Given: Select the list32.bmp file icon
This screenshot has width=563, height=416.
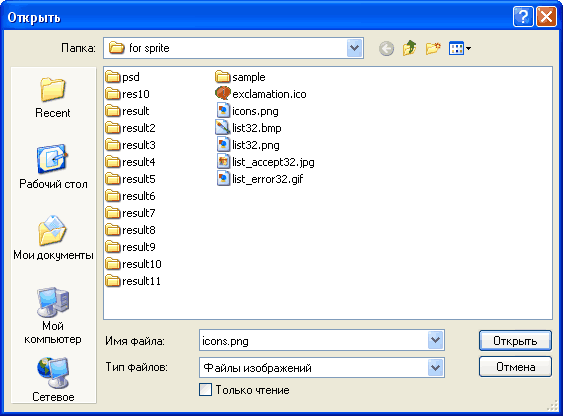Looking at the screenshot, I should click(223, 128).
